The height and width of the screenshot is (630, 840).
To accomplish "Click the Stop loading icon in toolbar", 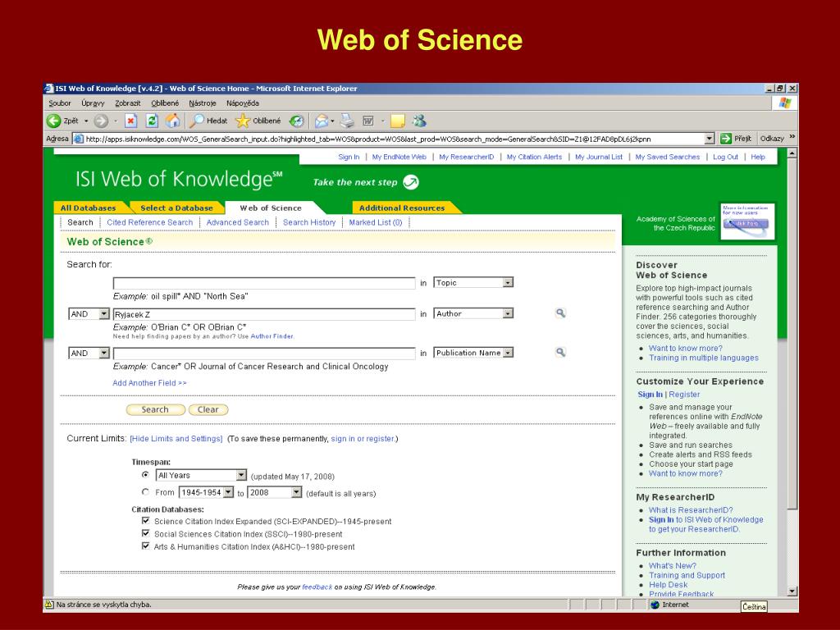I will point(130,121).
